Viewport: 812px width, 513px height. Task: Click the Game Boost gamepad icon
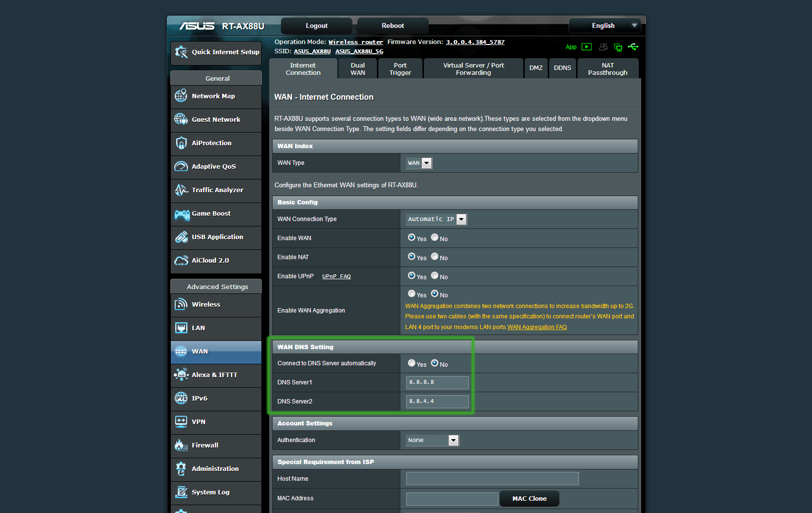point(182,214)
